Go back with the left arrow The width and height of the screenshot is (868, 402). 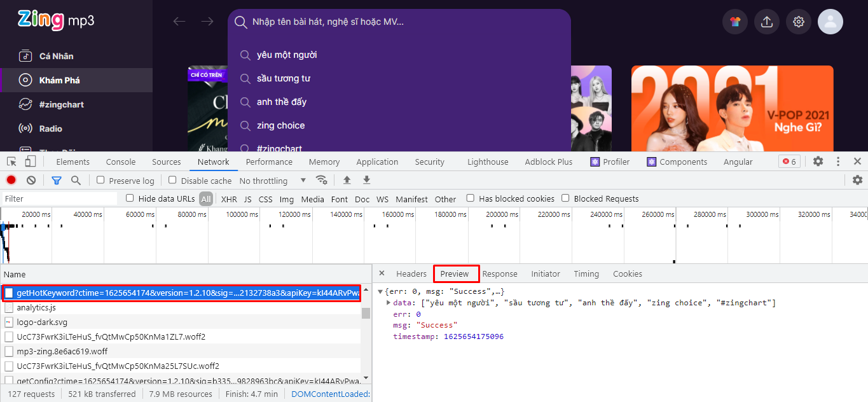[179, 22]
